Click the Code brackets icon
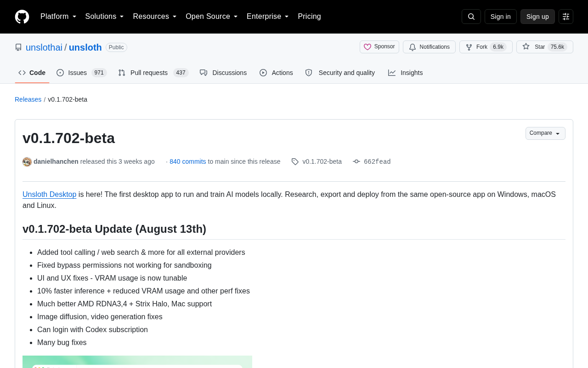The width and height of the screenshot is (588, 368). (x=22, y=73)
